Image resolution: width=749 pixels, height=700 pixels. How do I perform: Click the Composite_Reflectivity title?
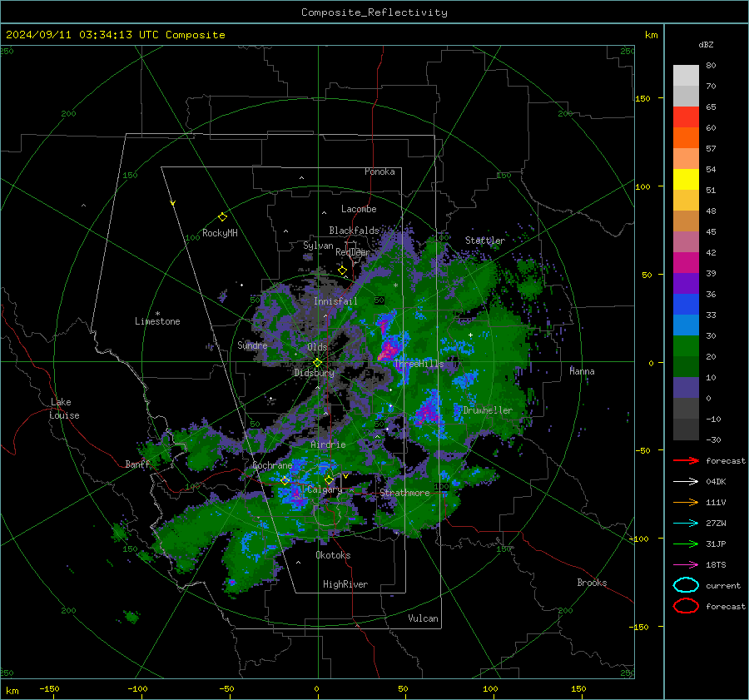pos(374,12)
